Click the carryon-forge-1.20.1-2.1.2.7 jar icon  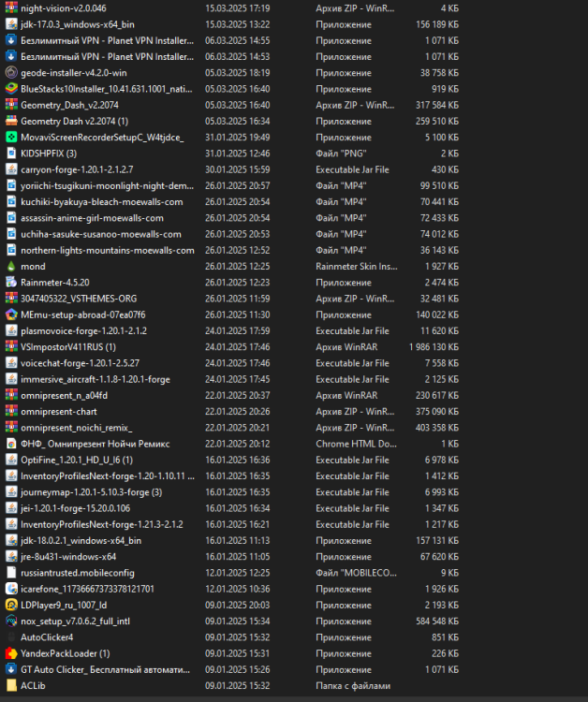coord(11,169)
